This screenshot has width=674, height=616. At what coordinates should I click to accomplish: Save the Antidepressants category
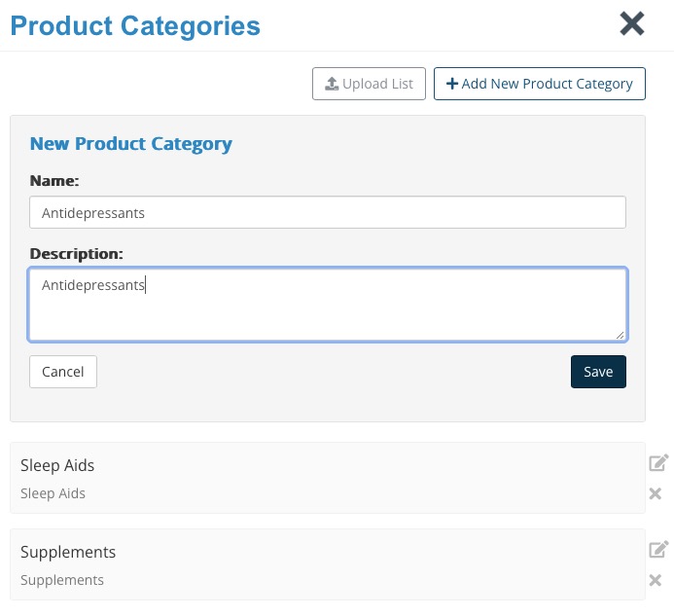pyautogui.click(x=598, y=372)
